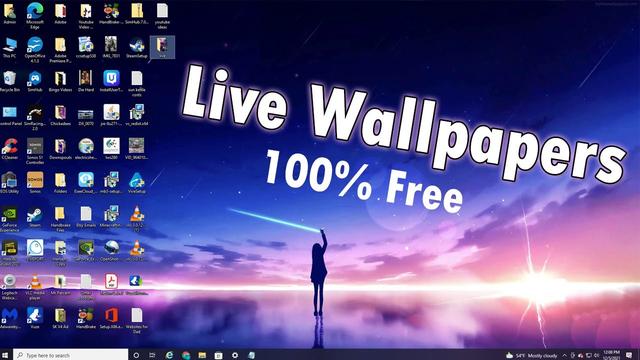Open Settings gear on taskbar
Image resolution: width=640 pixels, height=360 pixels.
(x=235, y=355)
